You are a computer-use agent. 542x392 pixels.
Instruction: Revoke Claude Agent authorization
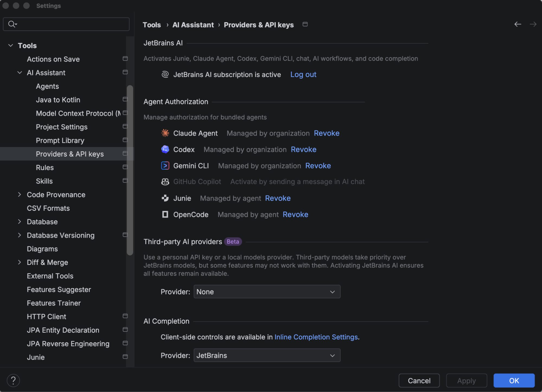pos(326,133)
